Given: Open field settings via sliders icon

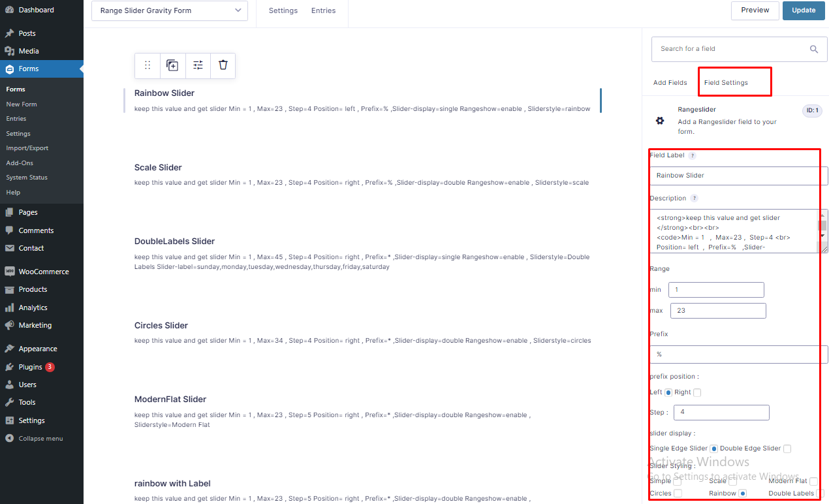Looking at the screenshot, I should tap(198, 65).
